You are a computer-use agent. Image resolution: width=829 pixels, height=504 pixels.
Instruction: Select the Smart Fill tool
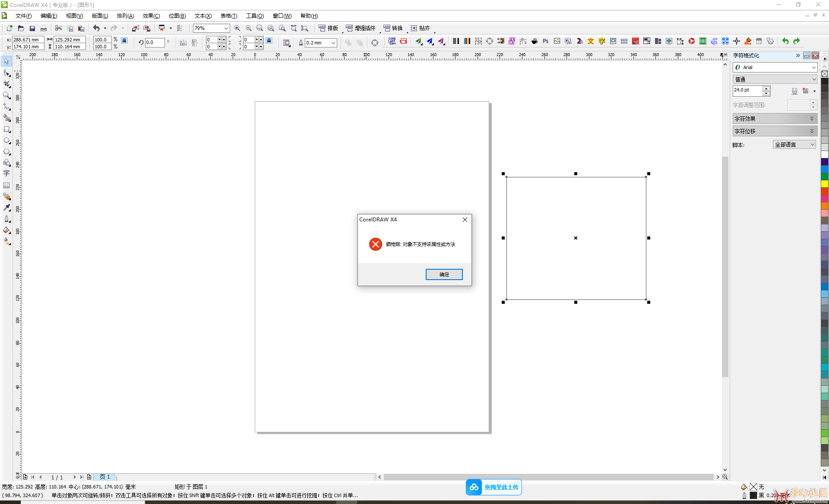point(6,118)
